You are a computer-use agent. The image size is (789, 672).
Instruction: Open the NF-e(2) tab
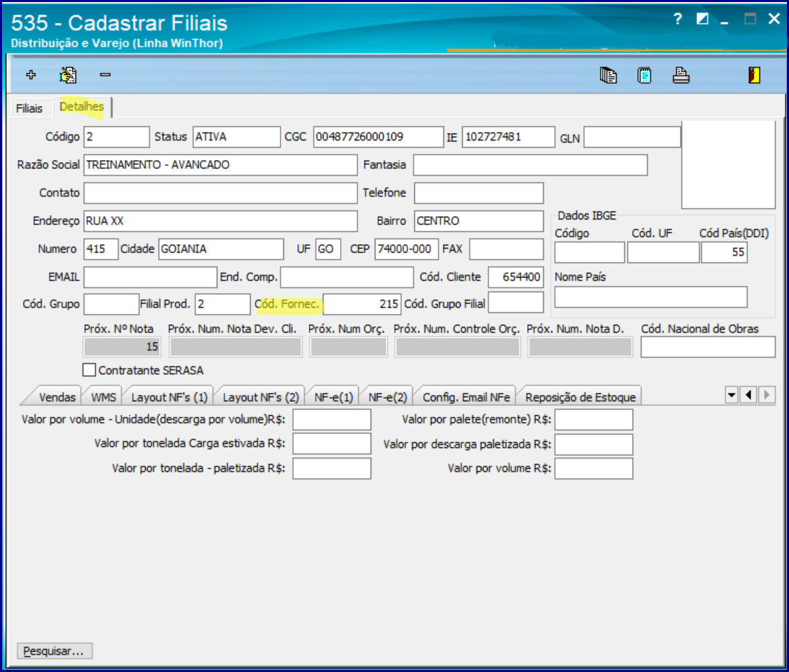387,397
